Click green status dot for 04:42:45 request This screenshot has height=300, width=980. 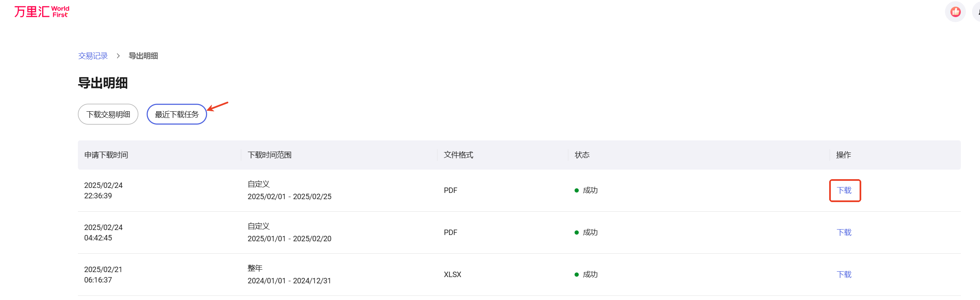point(577,232)
